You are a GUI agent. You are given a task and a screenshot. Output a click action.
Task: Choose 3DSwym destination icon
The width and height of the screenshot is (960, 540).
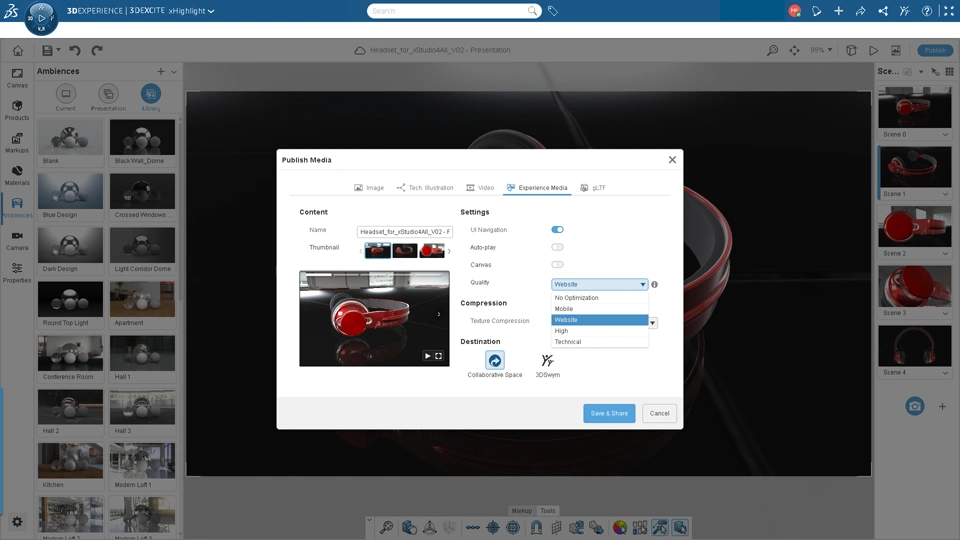[x=547, y=361]
